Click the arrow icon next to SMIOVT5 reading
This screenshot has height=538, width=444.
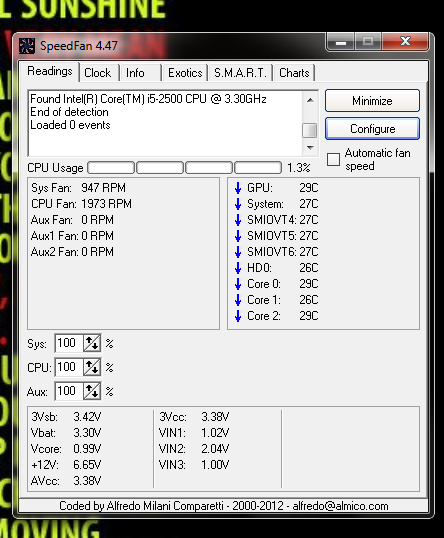click(238, 236)
